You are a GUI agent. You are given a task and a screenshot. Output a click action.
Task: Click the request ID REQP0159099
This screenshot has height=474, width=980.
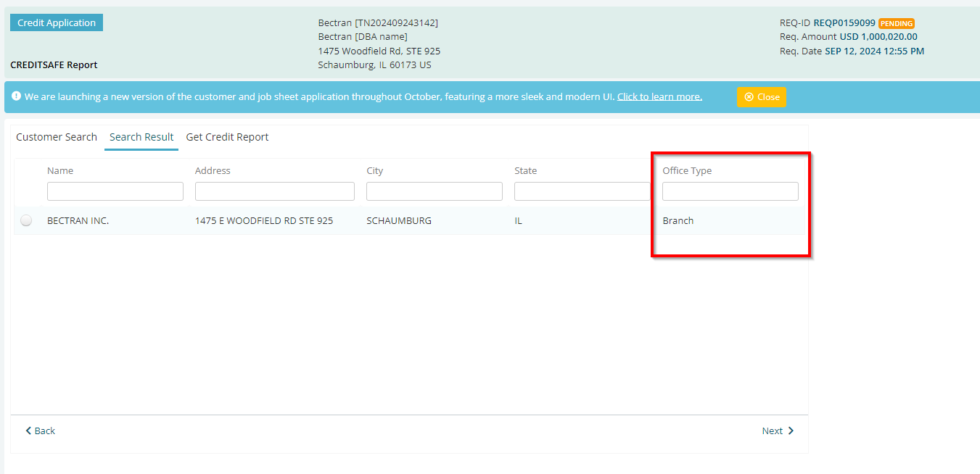coord(844,22)
